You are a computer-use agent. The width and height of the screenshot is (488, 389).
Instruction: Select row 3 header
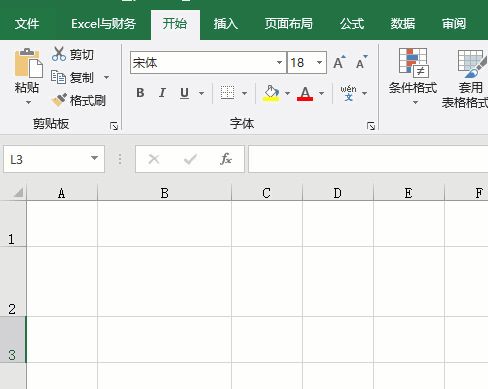point(13,340)
